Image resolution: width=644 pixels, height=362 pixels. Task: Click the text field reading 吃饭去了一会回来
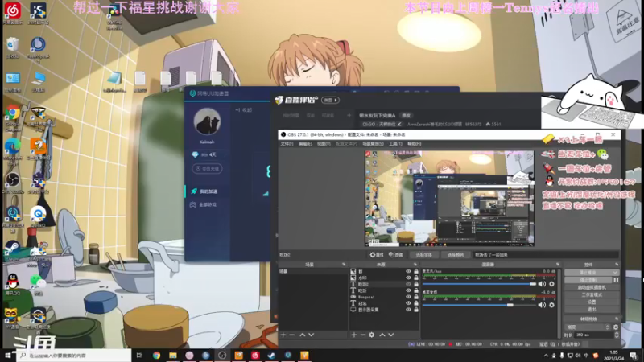click(546, 255)
